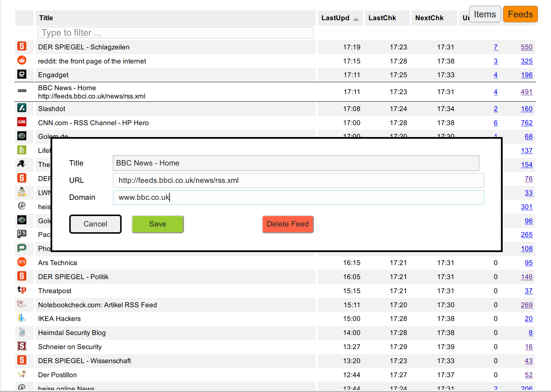
Task: Click the Heimdal Security Blog icon
Action: tap(22, 332)
